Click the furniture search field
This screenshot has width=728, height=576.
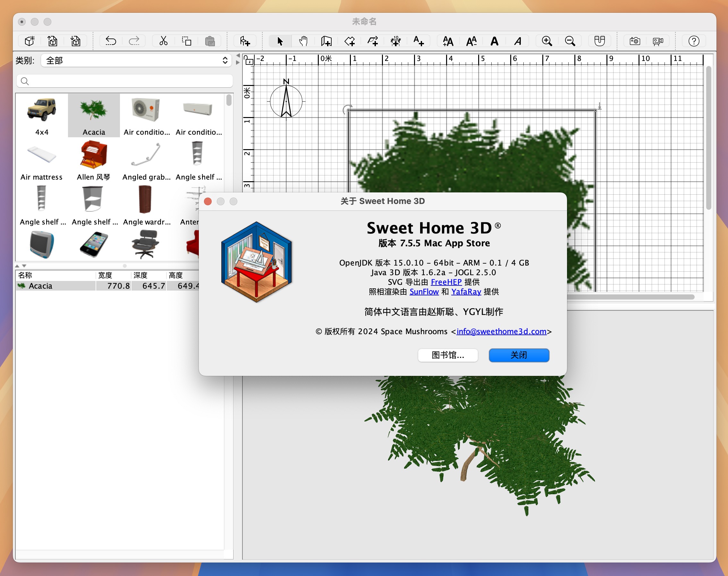(124, 81)
